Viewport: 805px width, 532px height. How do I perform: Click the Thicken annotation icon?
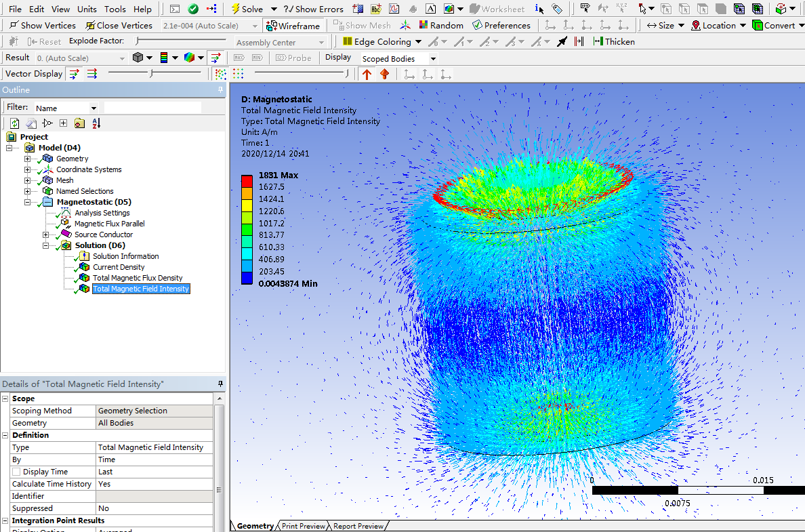click(x=598, y=41)
